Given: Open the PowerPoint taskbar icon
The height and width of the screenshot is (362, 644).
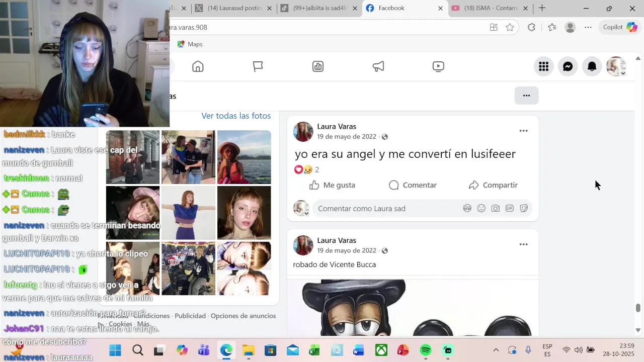Looking at the screenshot, I should point(403,350).
